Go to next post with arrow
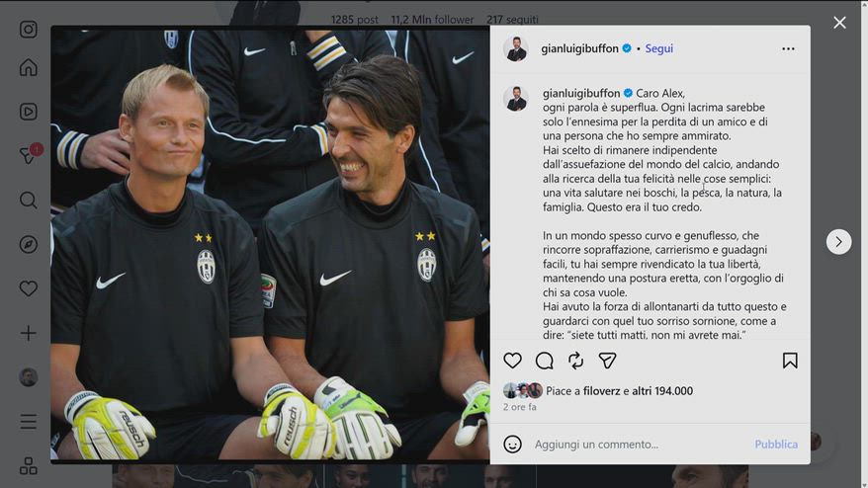 [x=838, y=242]
